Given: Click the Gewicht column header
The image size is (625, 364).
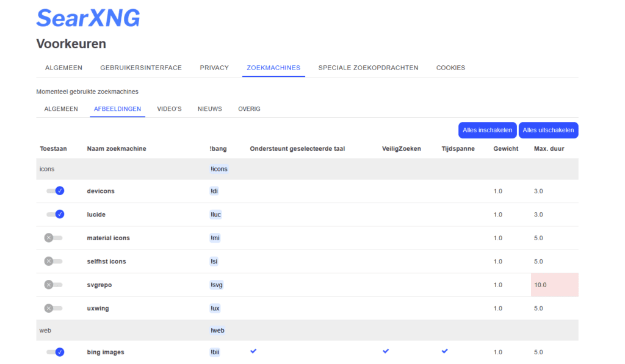Looking at the screenshot, I should click(506, 149).
